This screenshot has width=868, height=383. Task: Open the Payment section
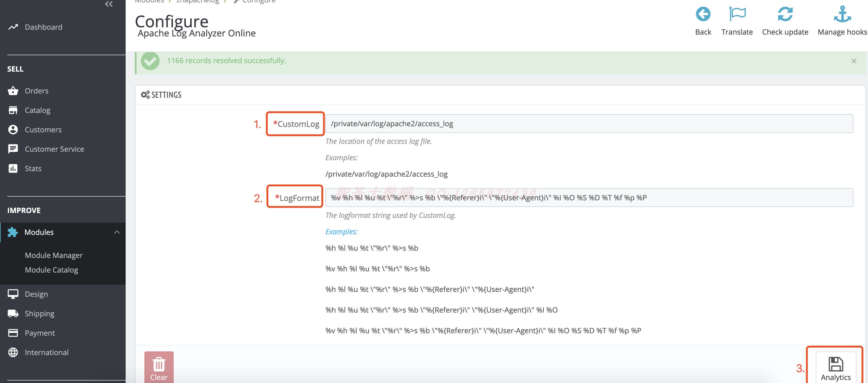point(40,333)
